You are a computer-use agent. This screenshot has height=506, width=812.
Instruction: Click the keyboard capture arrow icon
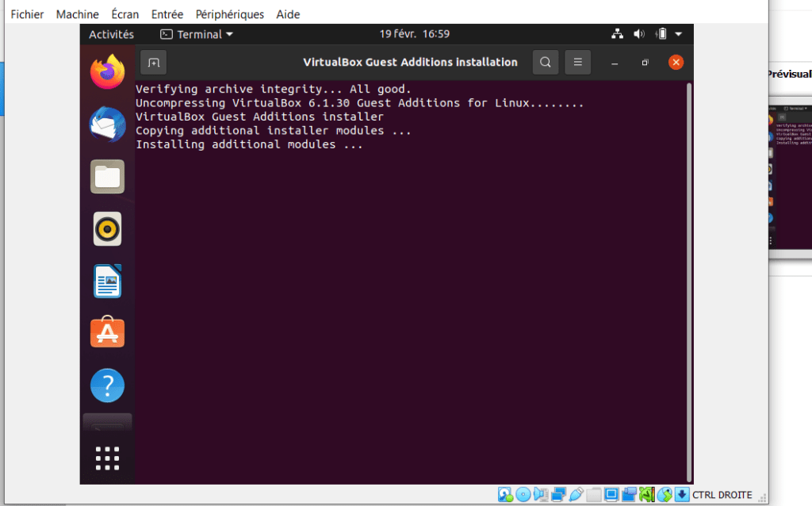tap(682, 495)
